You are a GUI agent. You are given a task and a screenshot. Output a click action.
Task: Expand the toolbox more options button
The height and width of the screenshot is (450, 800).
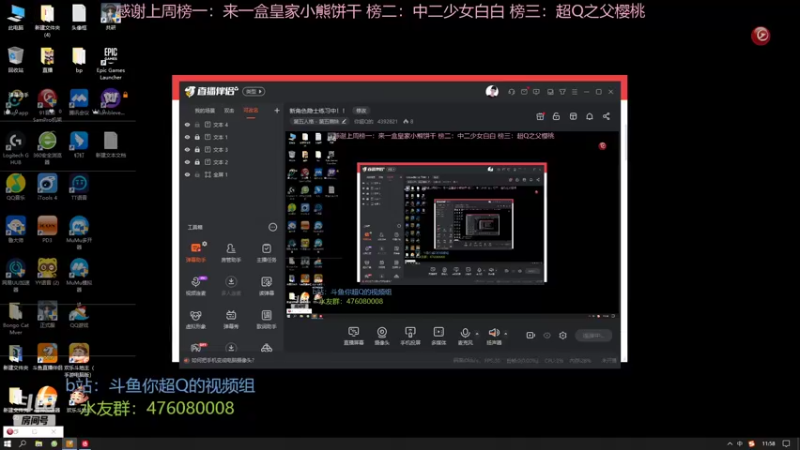click(273, 227)
